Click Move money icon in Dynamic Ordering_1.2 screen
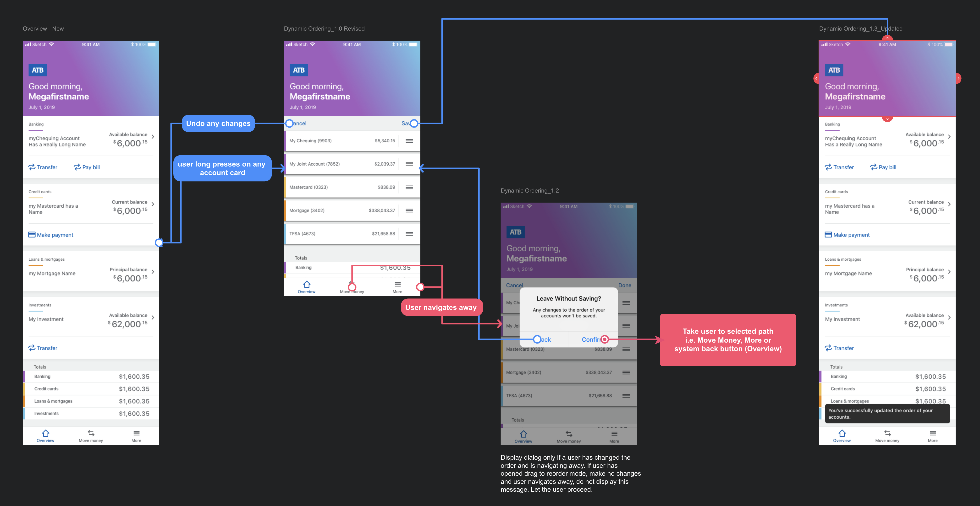Screen dimensions: 980x506 pyautogui.click(x=569, y=434)
